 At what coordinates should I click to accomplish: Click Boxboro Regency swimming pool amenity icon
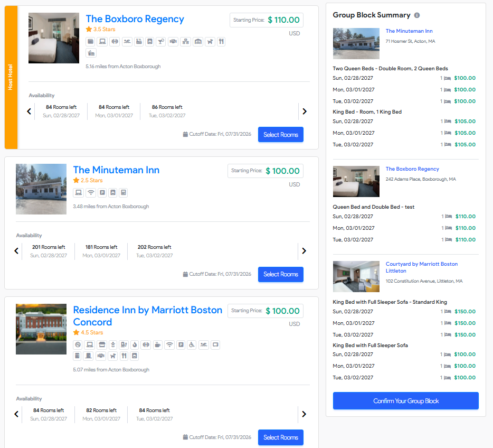pyautogui.click(x=127, y=42)
